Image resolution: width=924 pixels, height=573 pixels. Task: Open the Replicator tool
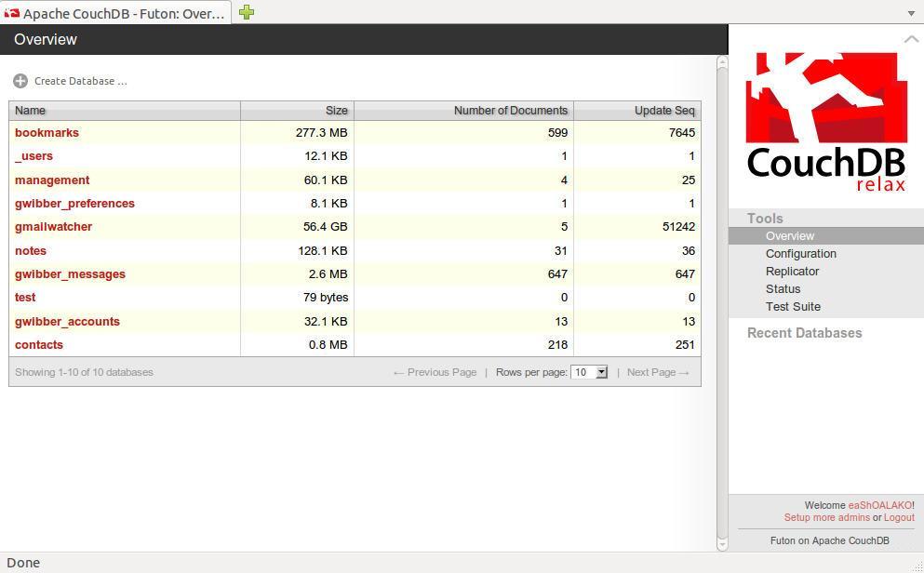point(792,271)
